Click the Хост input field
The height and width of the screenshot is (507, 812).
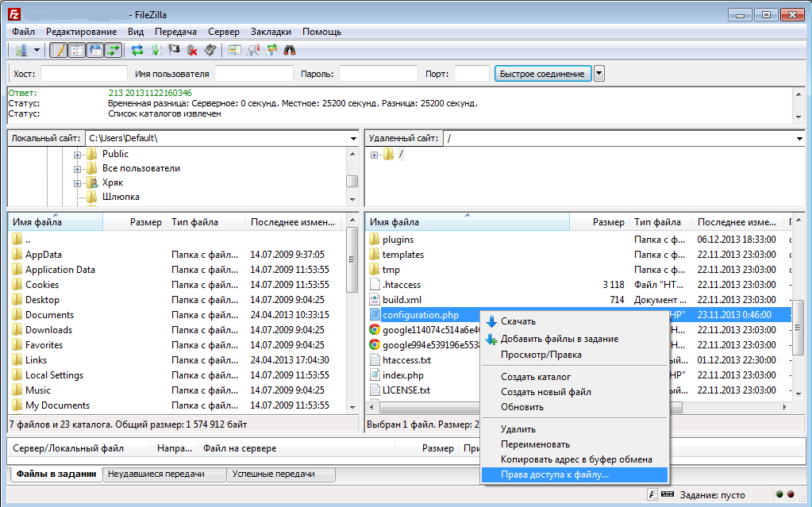tap(83, 74)
